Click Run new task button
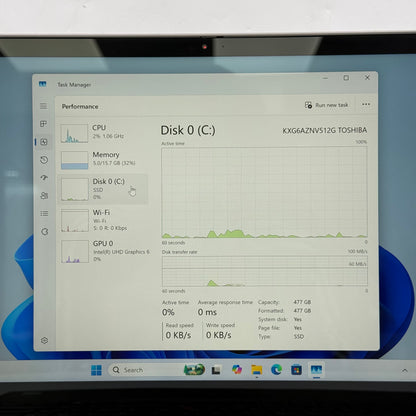 [x=327, y=105]
